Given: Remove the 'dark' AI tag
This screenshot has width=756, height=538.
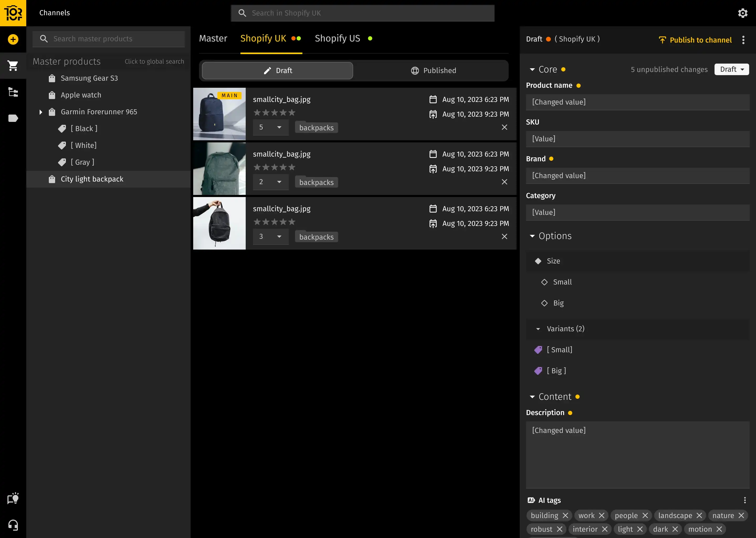Looking at the screenshot, I should tap(675, 529).
